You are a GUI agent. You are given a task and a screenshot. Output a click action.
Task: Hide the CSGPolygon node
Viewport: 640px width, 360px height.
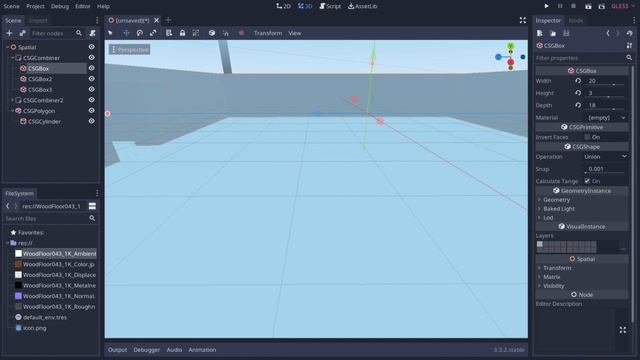91,111
